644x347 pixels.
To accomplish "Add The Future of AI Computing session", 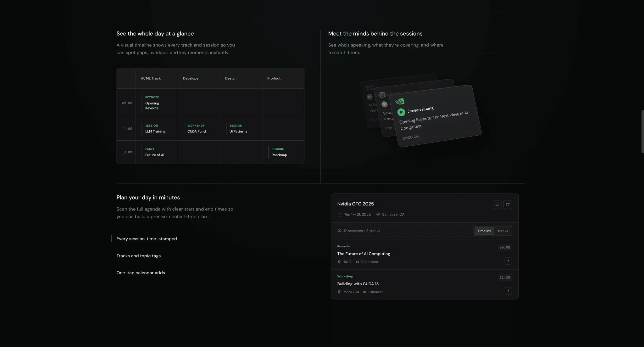I will (x=508, y=261).
